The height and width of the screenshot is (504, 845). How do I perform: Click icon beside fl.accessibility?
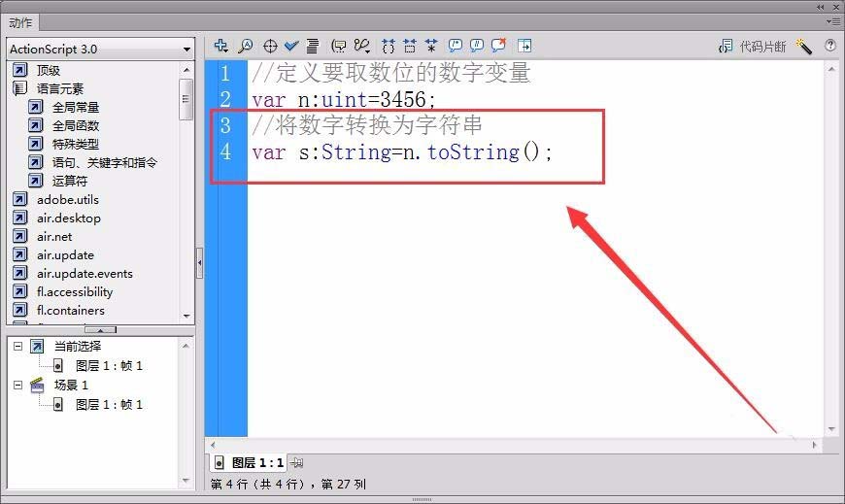tap(19, 291)
